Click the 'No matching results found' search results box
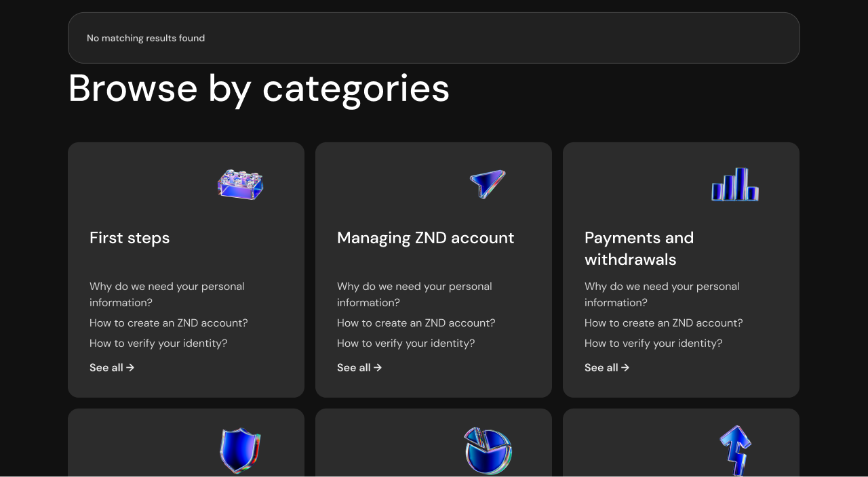This screenshot has width=868, height=477. (x=434, y=38)
